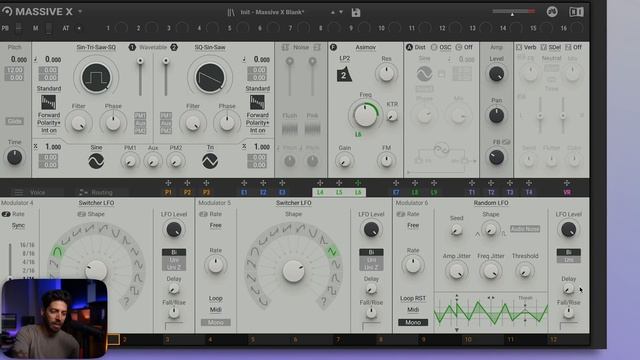Click the Tri phase-mod oscillator waveform icon

210,161
